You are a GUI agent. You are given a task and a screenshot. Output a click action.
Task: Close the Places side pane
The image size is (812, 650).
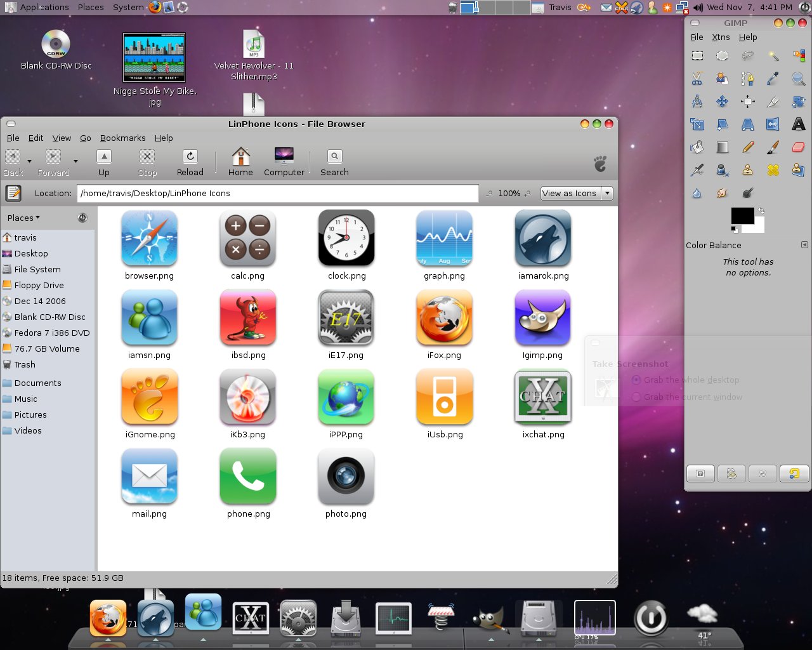pyautogui.click(x=82, y=218)
